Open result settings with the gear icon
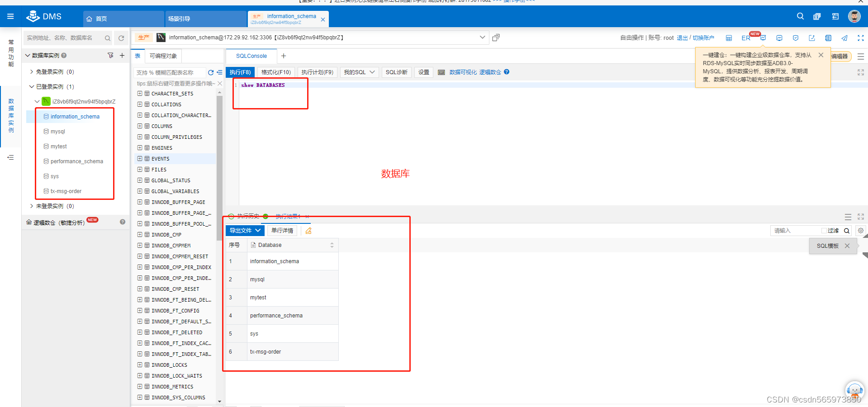Image resolution: width=868 pixels, height=407 pixels. pyautogui.click(x=861, y=231)
